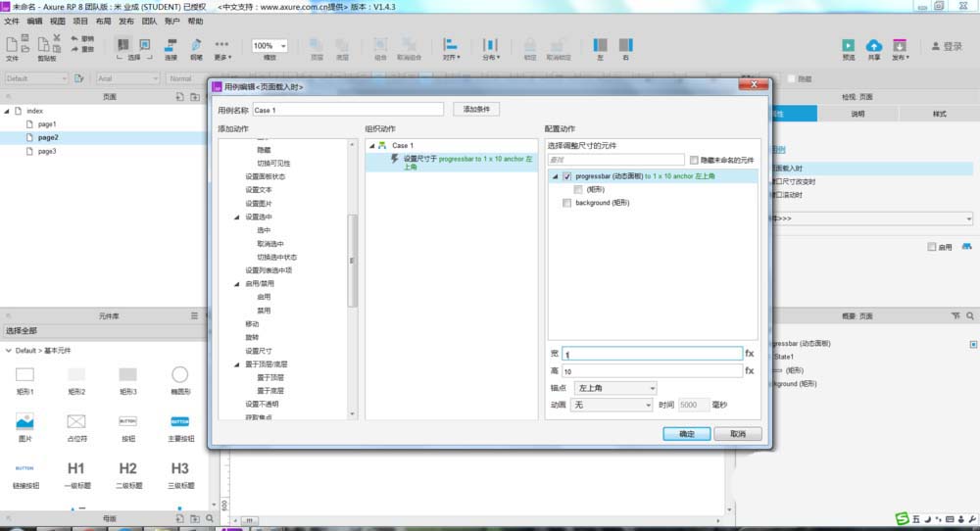This screenshot has width=980, height=531.
Task: Click the Sogou input method tray icon
Action: 902,518
